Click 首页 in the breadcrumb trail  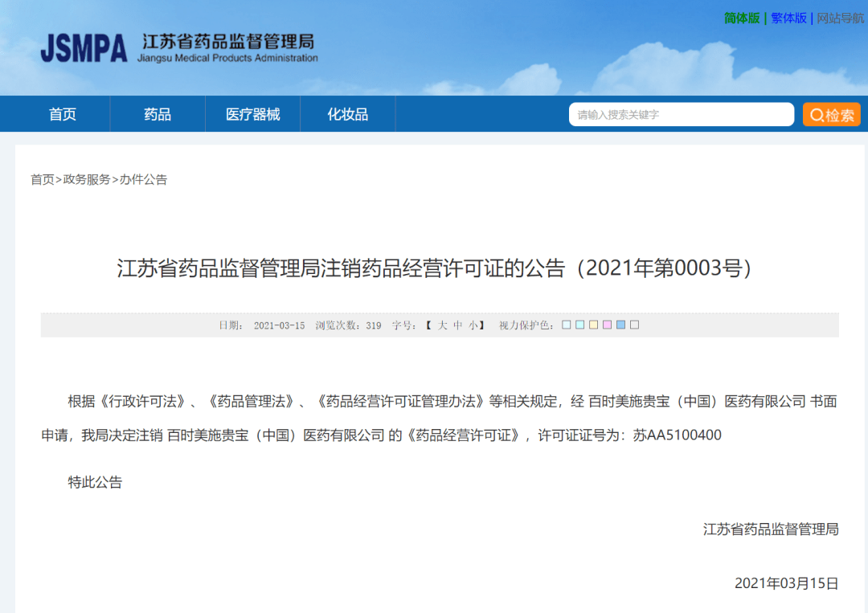(43, 180)
